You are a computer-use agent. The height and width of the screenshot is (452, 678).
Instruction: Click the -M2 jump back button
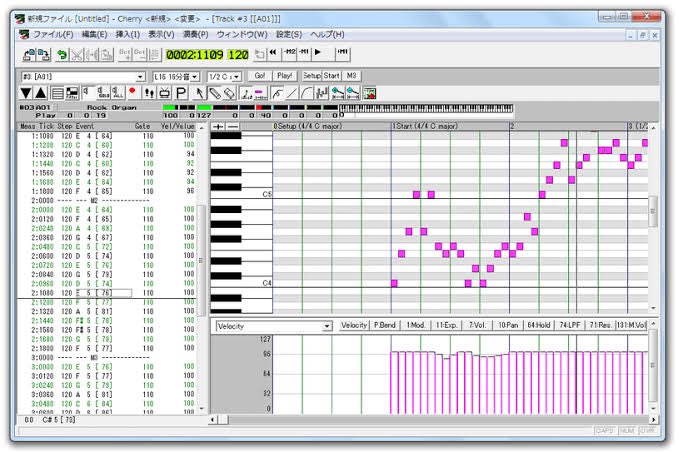pos(289,53)
